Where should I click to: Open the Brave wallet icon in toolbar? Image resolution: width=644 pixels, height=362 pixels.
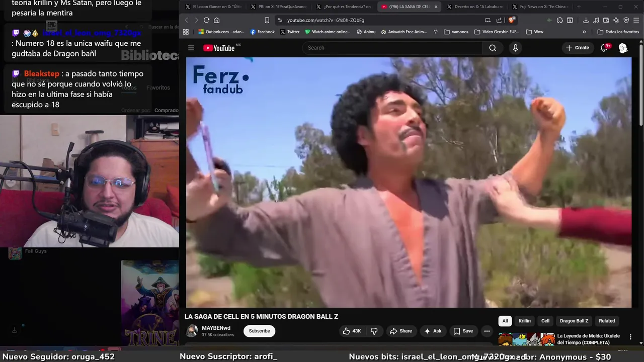(606, 20)
